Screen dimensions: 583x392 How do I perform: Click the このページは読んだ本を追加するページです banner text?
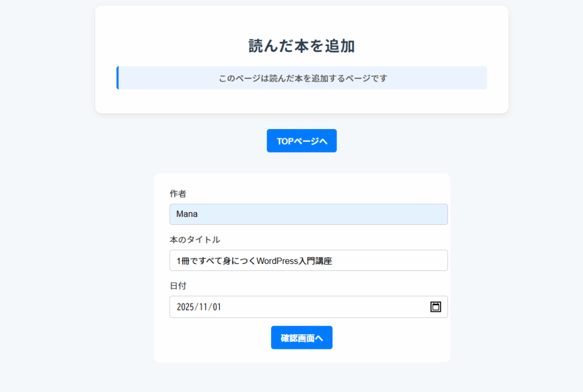coord(303,78)
